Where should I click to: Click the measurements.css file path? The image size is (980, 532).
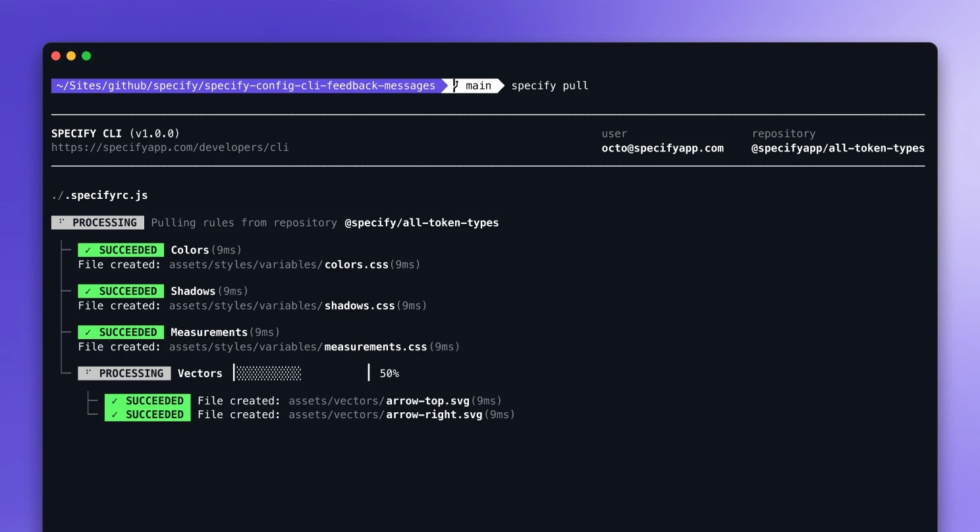[298, 347]
